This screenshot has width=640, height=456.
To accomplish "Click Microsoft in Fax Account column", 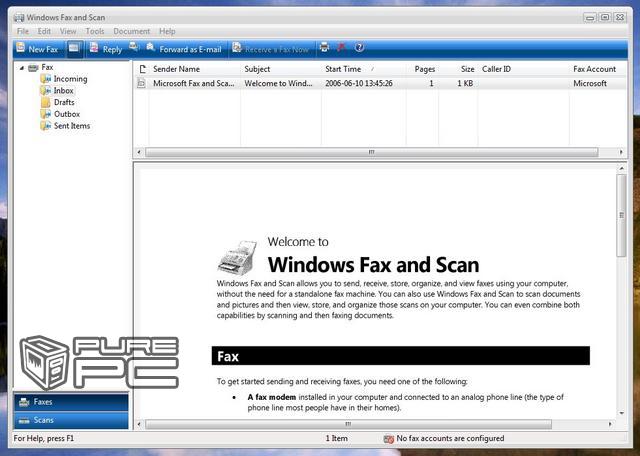I will (x=590, y=83).
